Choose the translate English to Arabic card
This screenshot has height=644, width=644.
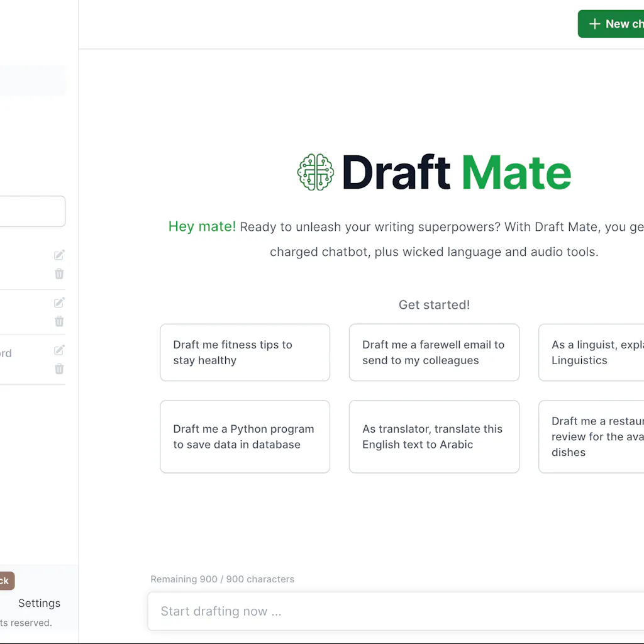[x=434, y=436]
